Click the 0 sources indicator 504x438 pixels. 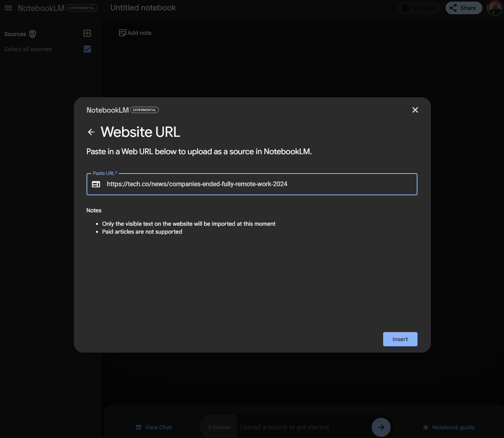pos(219,427)
